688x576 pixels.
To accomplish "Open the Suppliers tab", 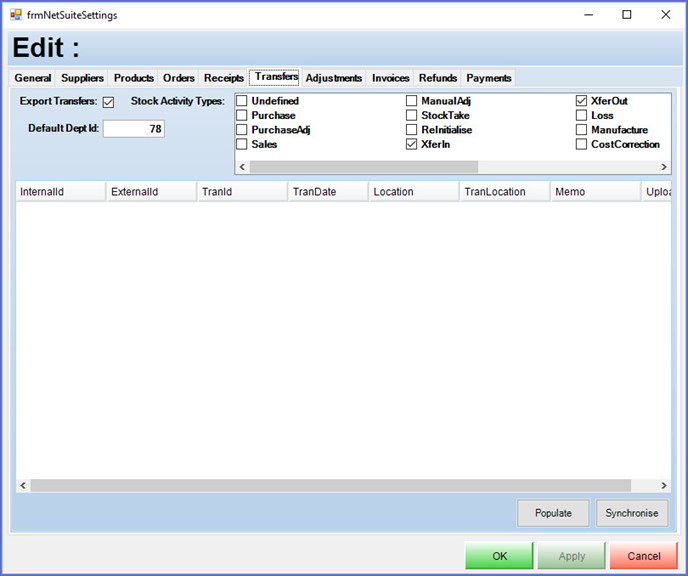I will pos(82,78).
